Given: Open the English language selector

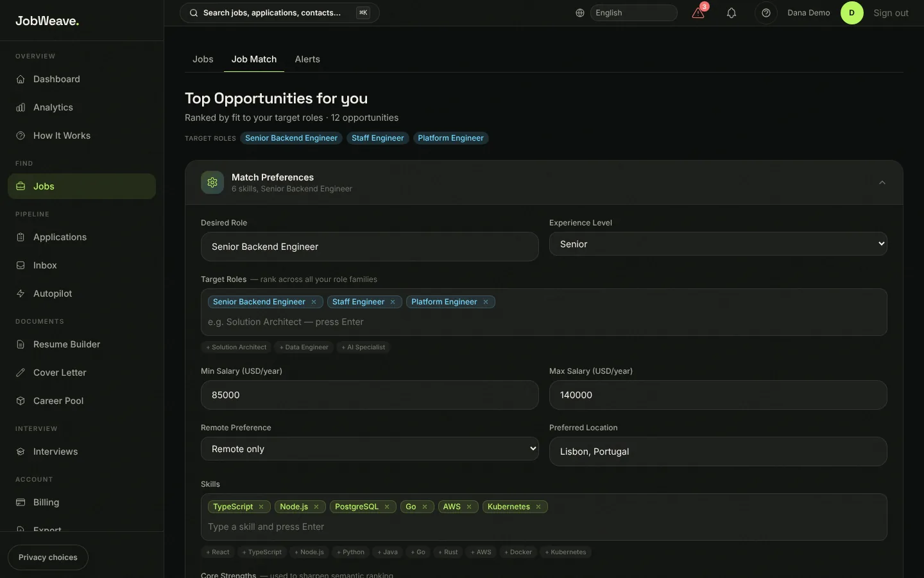Looking at the screenshot, I should pos(633,13).
